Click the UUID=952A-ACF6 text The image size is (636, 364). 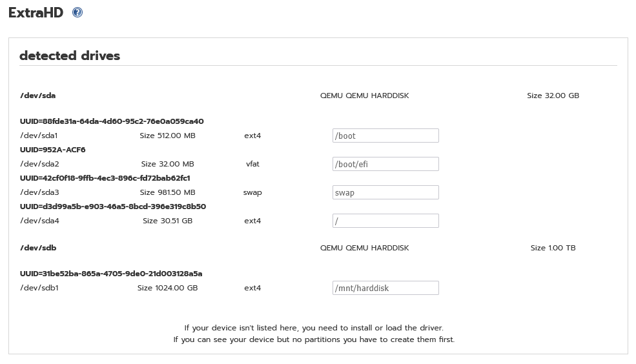53,150
